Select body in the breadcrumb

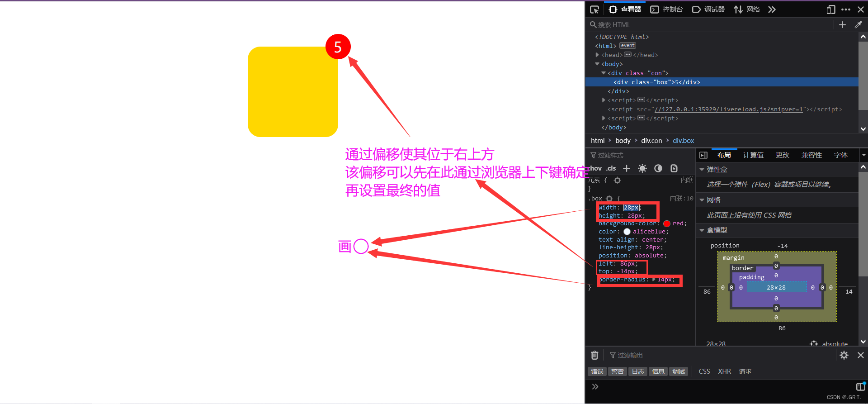pyautogui.click(x=623, y=141)
